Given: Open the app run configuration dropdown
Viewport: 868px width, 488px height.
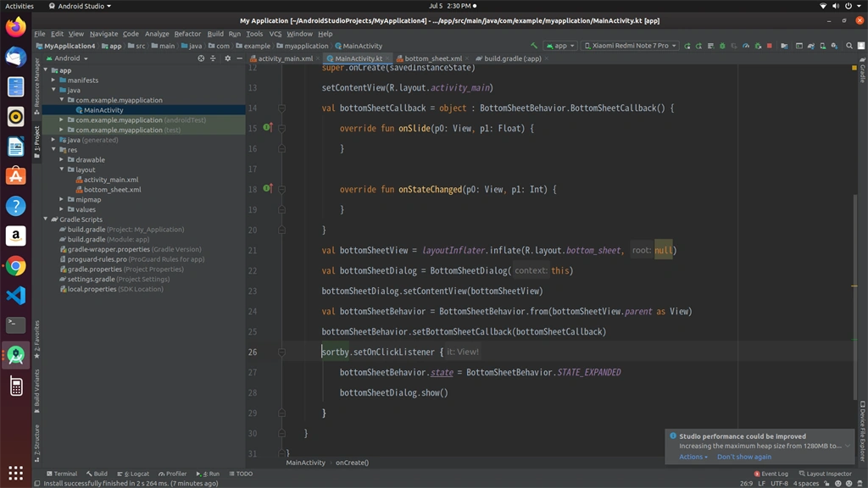Looking at the screenshot, I should coord(560,46).
